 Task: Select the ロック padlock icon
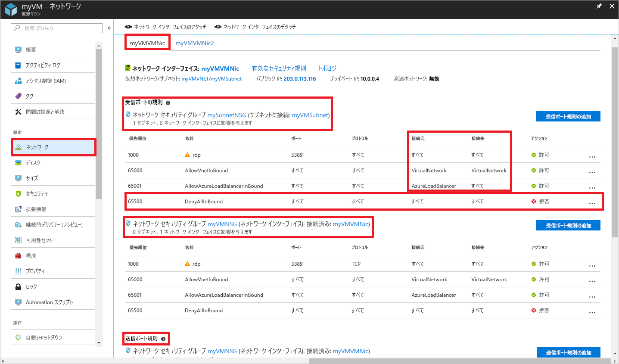click(x=18, y=286)
